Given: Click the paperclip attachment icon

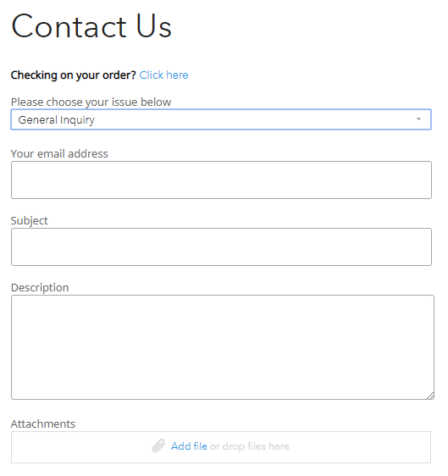Looking at the screenshot, I should (158, 446).
